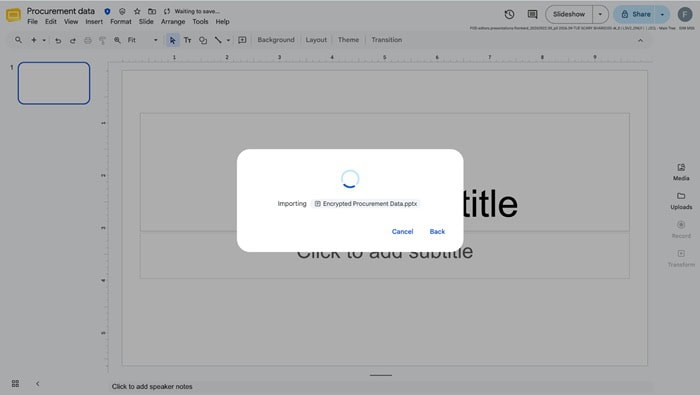Click the Layout toolbar button
700x395 pixels.
click(x=316, y=40)
